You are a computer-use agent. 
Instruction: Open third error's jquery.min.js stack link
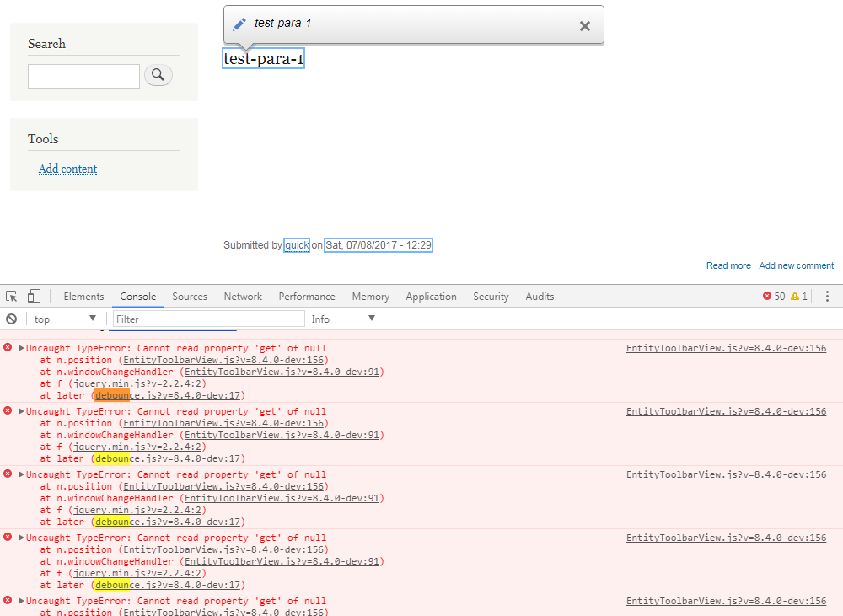click(x=137, y=510)
